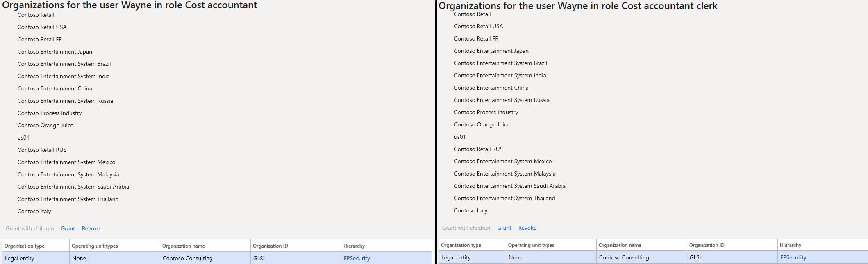Sort by Organization type column in clerk panel

[472, 245]
